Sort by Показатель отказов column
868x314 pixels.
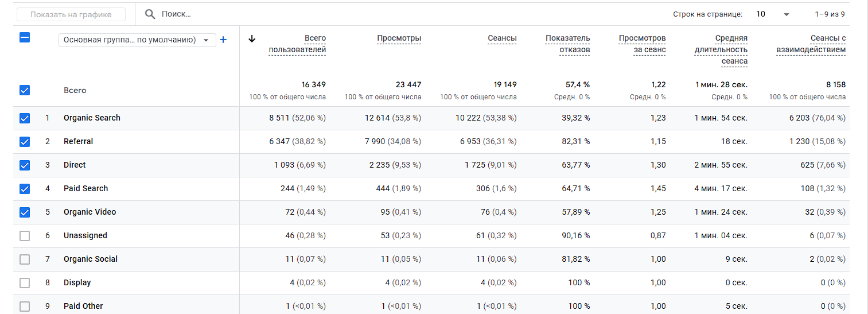pyautogui.click(x=567, y=44)
